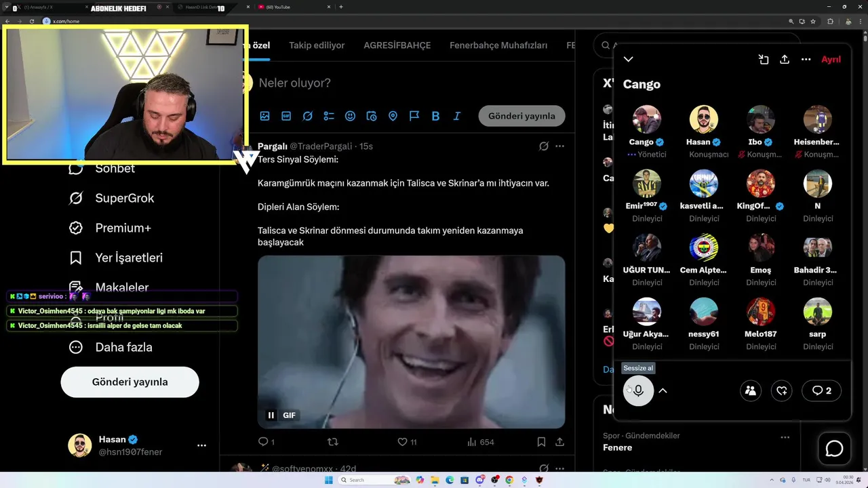This screenshot has height=488, width=868.
Task: Click the composer Gönderi yayınla button
Action: pyautogui.click(x=521, y=116)
